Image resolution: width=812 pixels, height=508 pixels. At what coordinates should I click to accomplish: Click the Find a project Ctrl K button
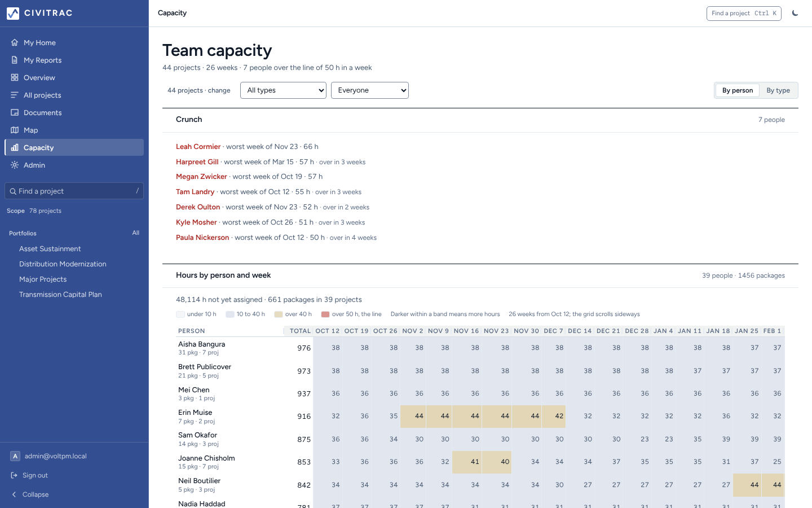pyautogui.click(x=744, y=13)
